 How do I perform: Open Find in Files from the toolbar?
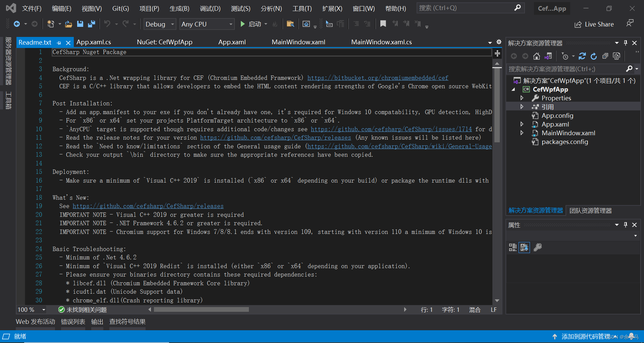click(x=290, y=24)
